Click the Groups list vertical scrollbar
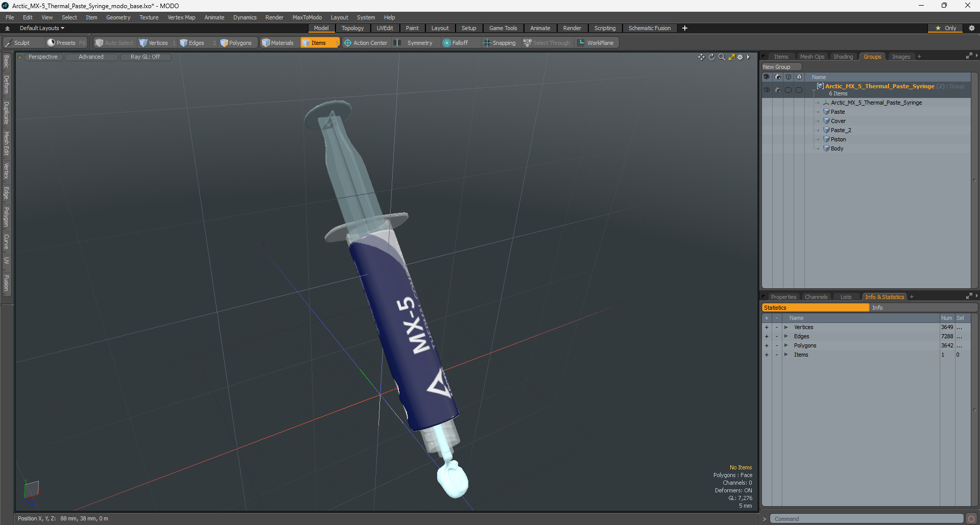980x525 pixels. click(974, 180)
